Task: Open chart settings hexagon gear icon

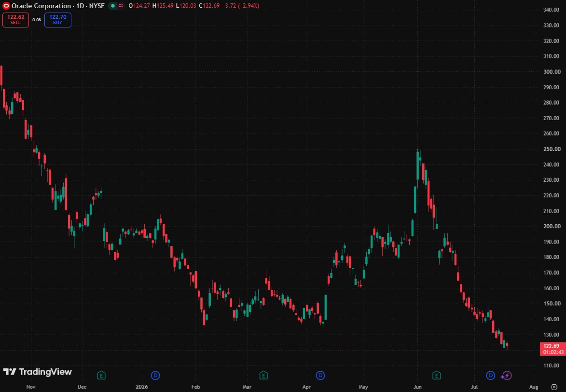Action: (x=554, y=387)
